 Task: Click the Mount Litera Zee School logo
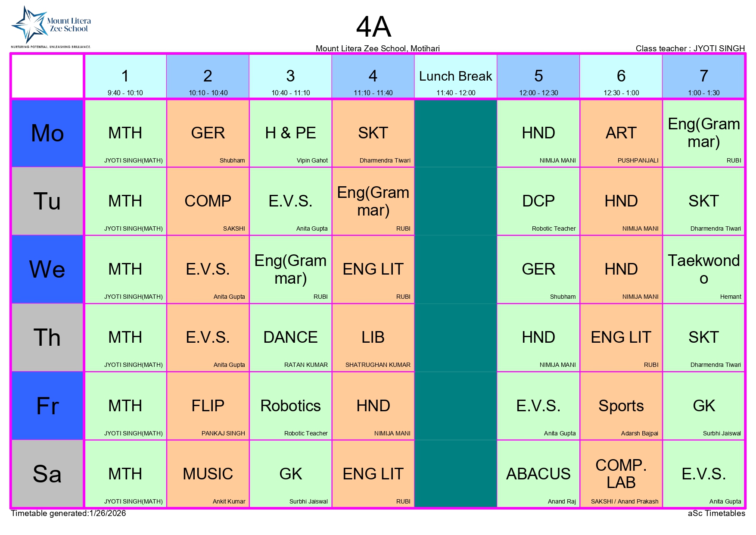51,27
